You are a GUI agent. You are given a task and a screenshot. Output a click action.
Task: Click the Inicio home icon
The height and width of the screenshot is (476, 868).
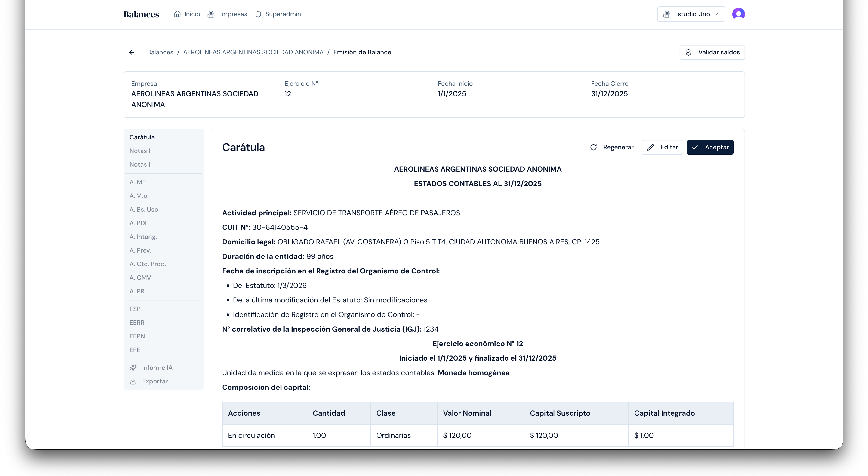pyautogui.click(x=178, y=14)
